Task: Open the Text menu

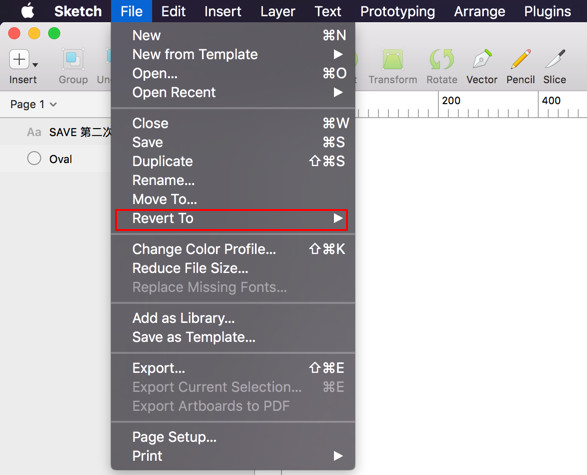Action: click(328, 11)
